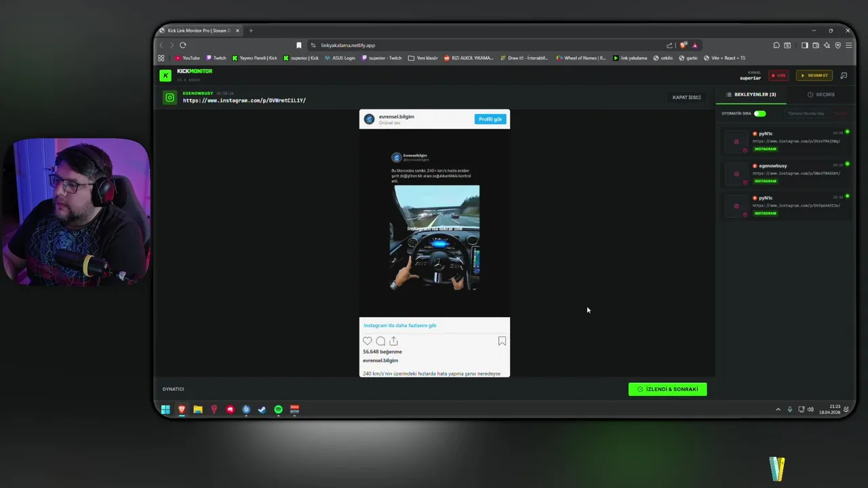Viewport: 868px width, 488px height.
Task: Open the evrensel.bilgim profile name link
Action: tap(396, 117)
